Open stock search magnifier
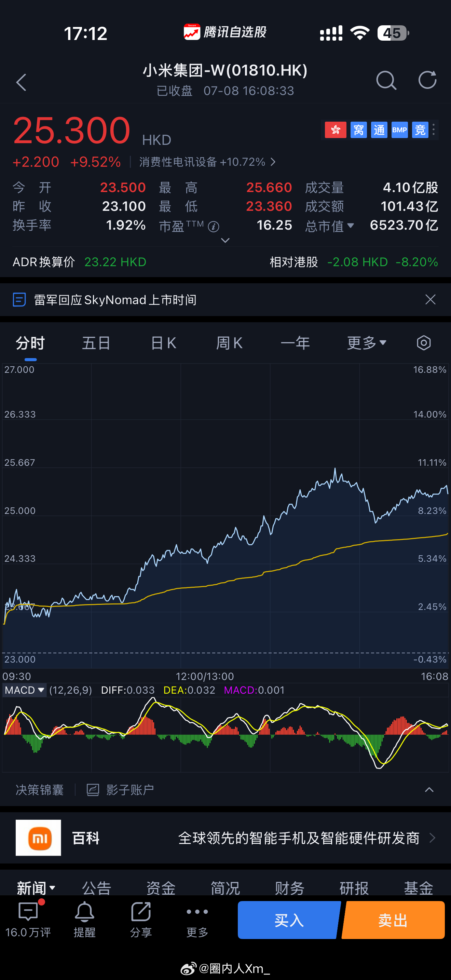 tap(386, 81)
